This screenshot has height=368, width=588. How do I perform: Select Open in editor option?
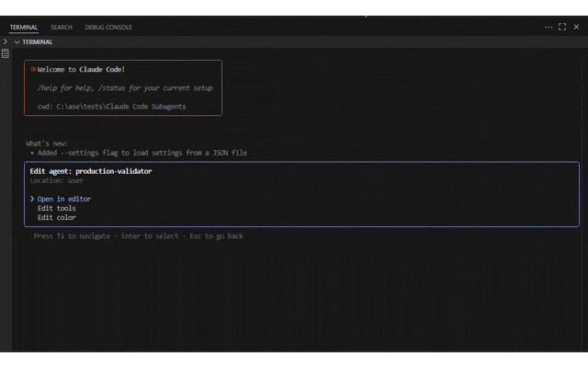(64, 199)
